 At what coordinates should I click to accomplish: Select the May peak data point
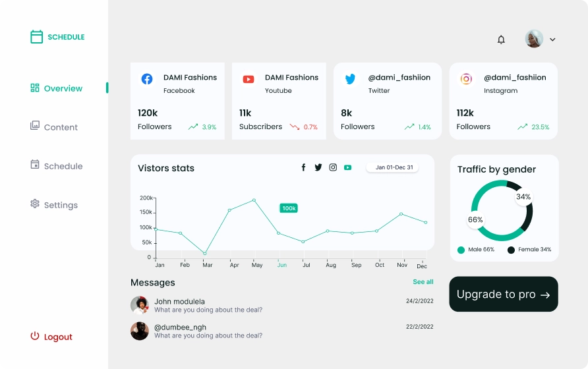pos(254,200)
